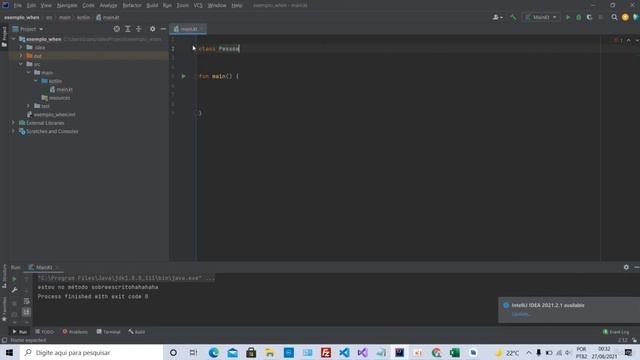
Task: Expand all in Project panel toolbar
Action: coord(128,29)
